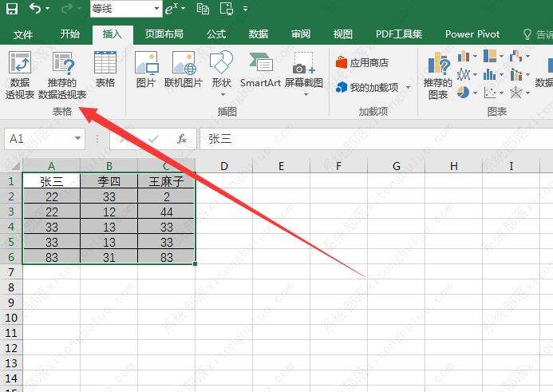Screen dimensions: 553x392
Task: Switch to the 审阅 tab
Action: 301,34
